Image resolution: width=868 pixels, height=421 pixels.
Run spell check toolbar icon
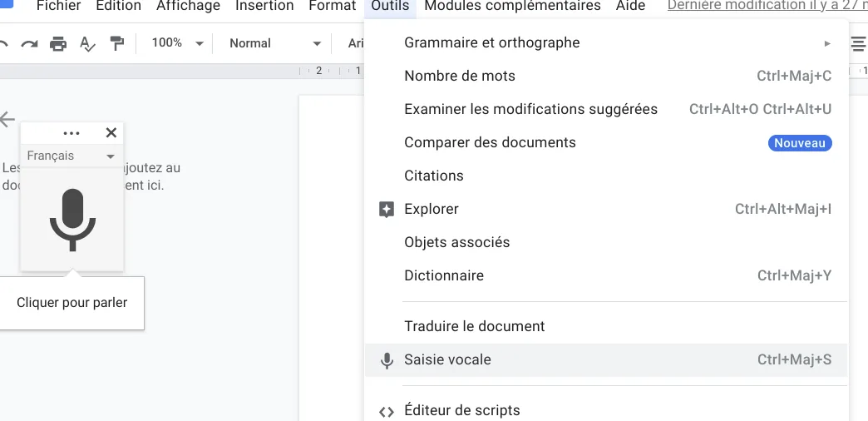tap(87, 44)
